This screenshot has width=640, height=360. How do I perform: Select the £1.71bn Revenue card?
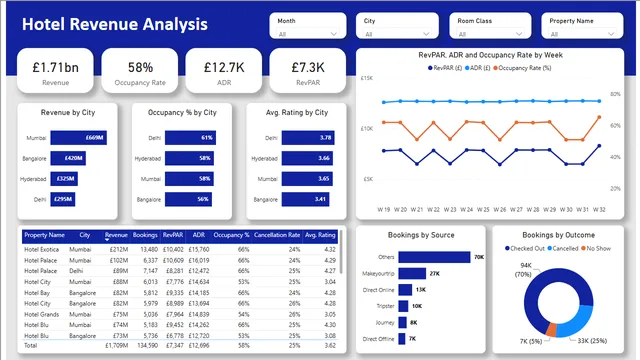pos(56,71)
